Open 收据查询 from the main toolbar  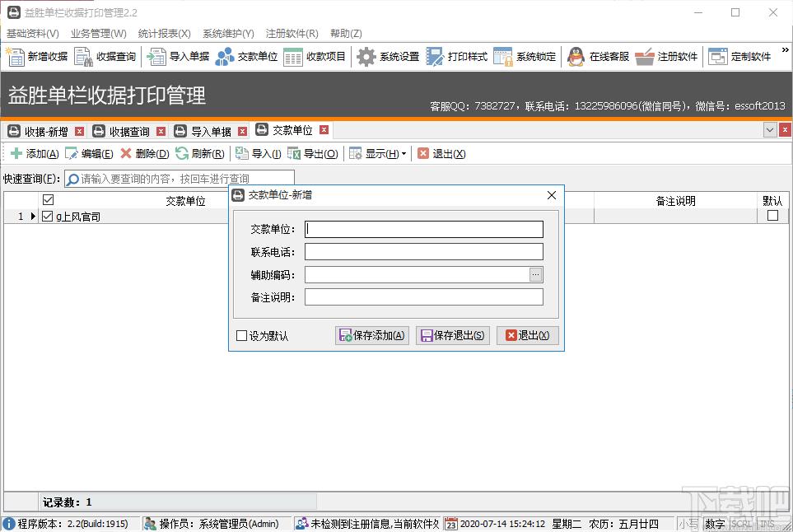pyautogui.click(x=83, y=57)
